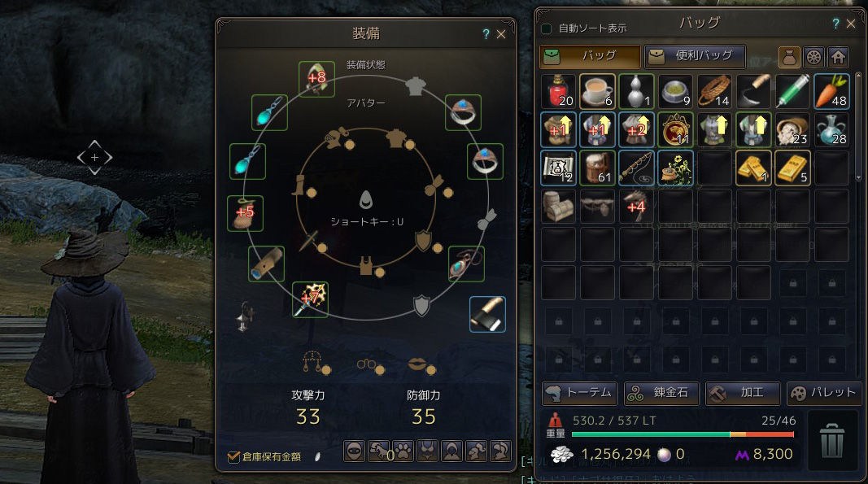The height and width of the screenshot is (484, 868).
Task: Select the バッグ tab
Action: tap(590, 56)
